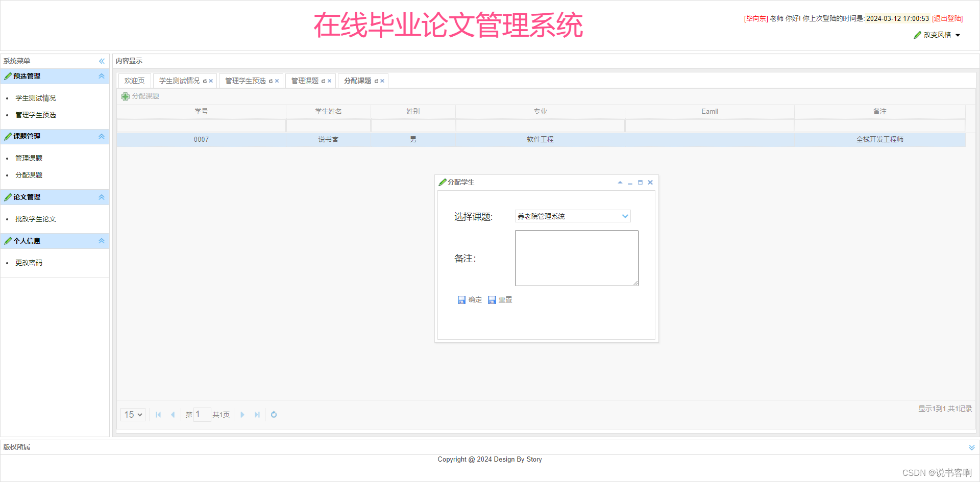This screenshot has height=482, width=980.
Task: Click the 重置 reset button
Action: pyautogui.click(x=500, y=300)
